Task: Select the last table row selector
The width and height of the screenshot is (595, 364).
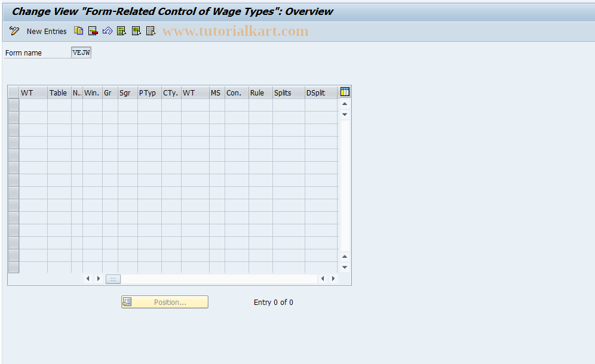Action: pos(14,267)
